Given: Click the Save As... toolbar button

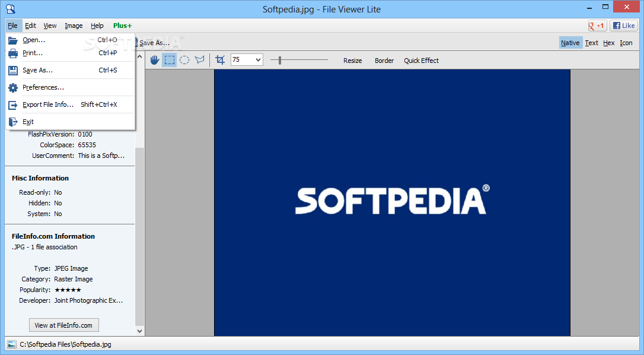Looking at the screenshot, I should [x=152, y=43].
